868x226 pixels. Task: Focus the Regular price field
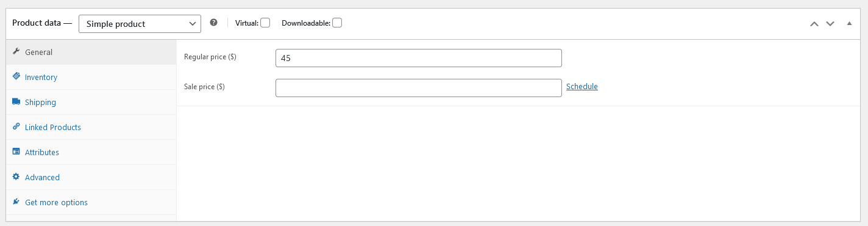419,58
